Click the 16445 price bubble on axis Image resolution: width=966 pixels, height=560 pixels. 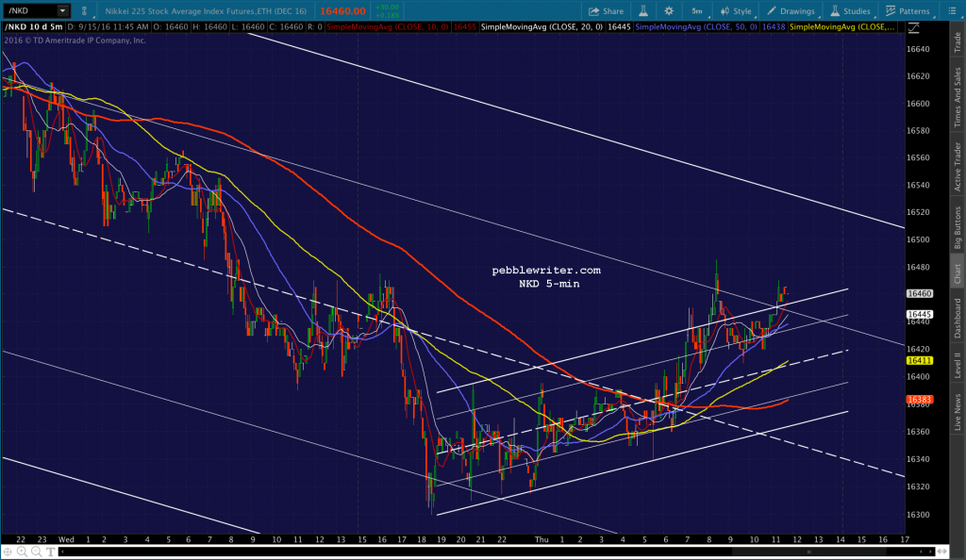point(919,315)
